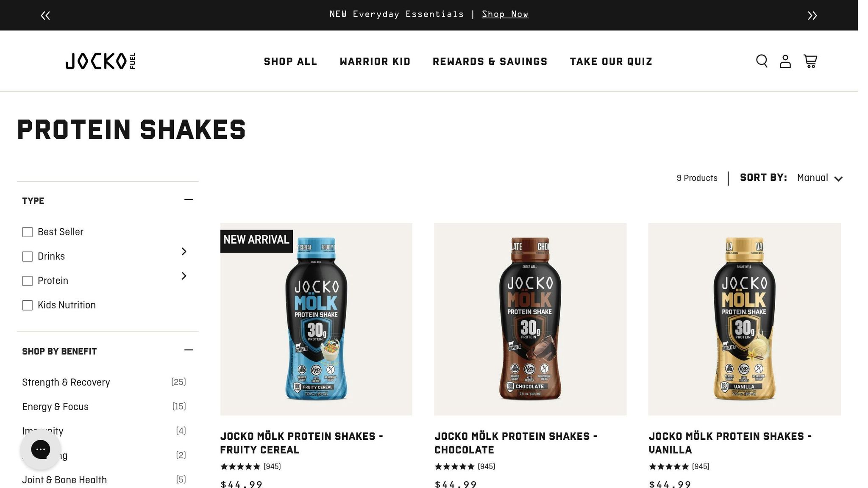Go to Rewards & Savings
This screenshot has width=868, height=488.
click(x=490, y=61)
